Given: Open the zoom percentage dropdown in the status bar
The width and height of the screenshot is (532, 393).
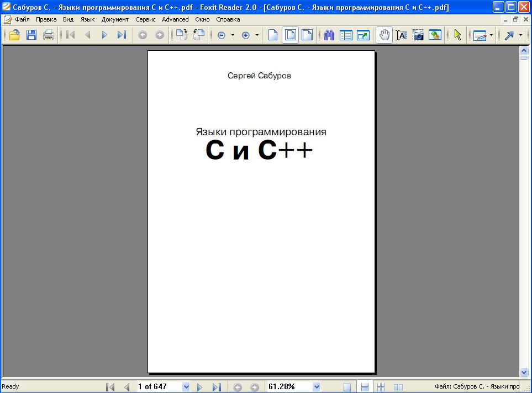Looking at the screenshot, I should click(316, 386).
